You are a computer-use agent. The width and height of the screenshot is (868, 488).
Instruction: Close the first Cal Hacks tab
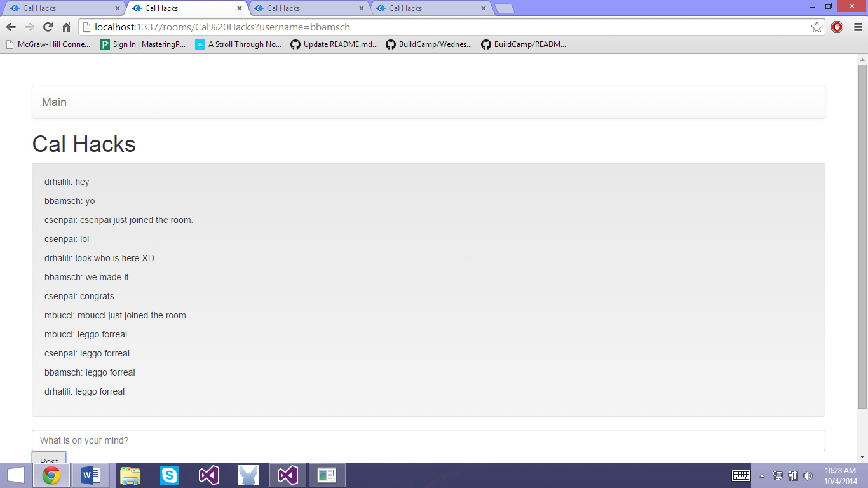point(118,8)
